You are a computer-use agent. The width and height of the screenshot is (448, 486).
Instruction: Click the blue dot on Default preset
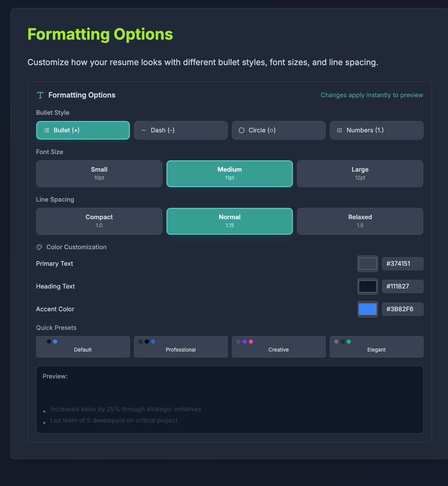click(54, 342)
